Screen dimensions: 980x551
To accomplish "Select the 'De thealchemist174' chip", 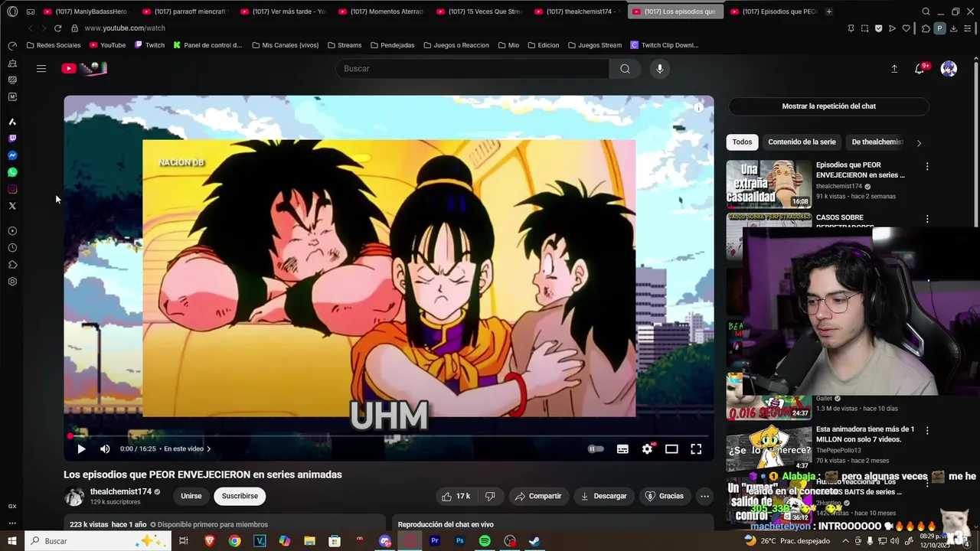I will (x=877, y=142).
